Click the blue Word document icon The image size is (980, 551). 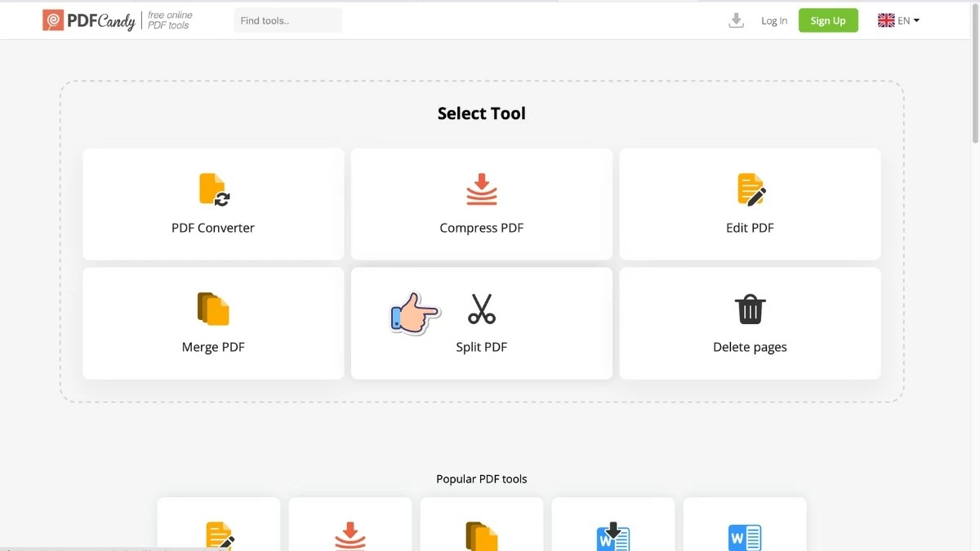[745, 536]
